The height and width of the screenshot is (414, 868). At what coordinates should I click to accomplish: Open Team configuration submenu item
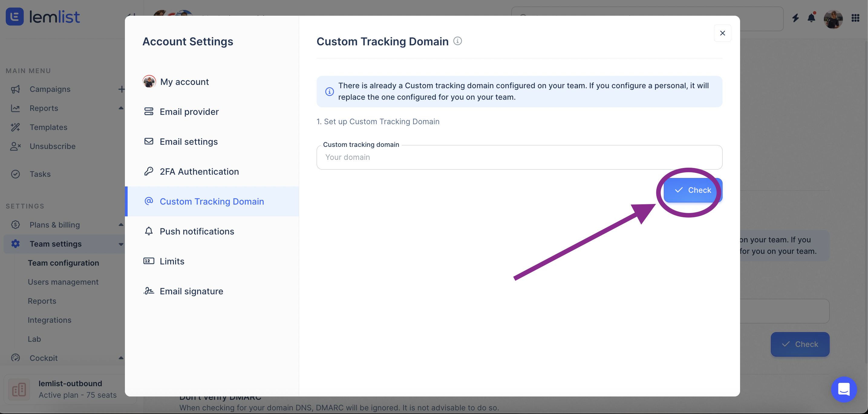point(63,263)
